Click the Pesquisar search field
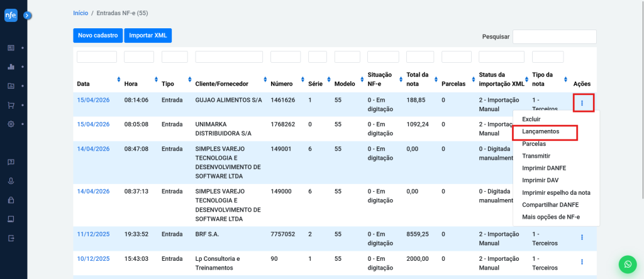 (x=554, y=36)
